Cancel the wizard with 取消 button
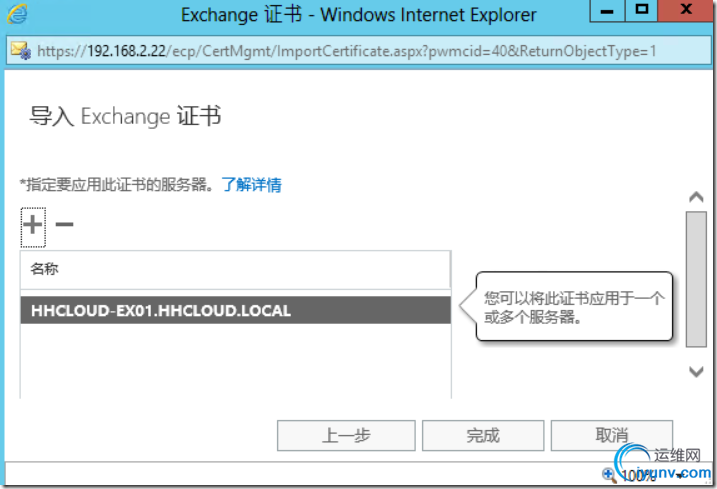 point(611,435)
